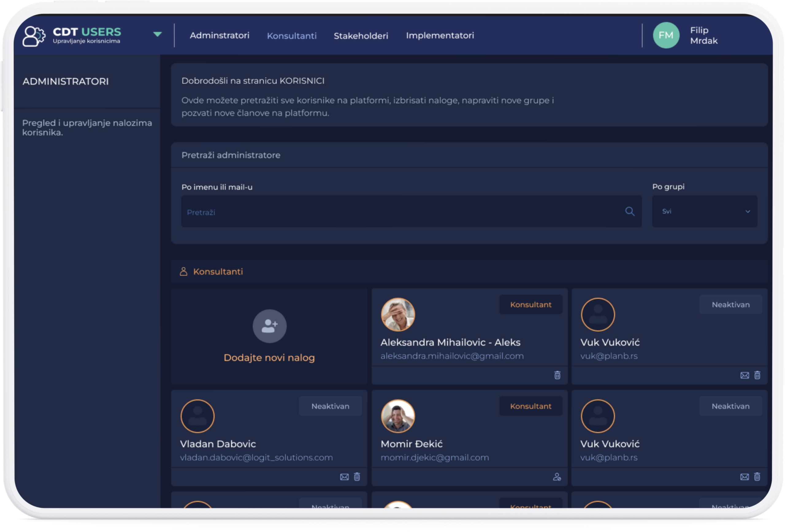Open the Po grupi Svi dropdown
785x532 pixels.
click(x=704, y=212)
